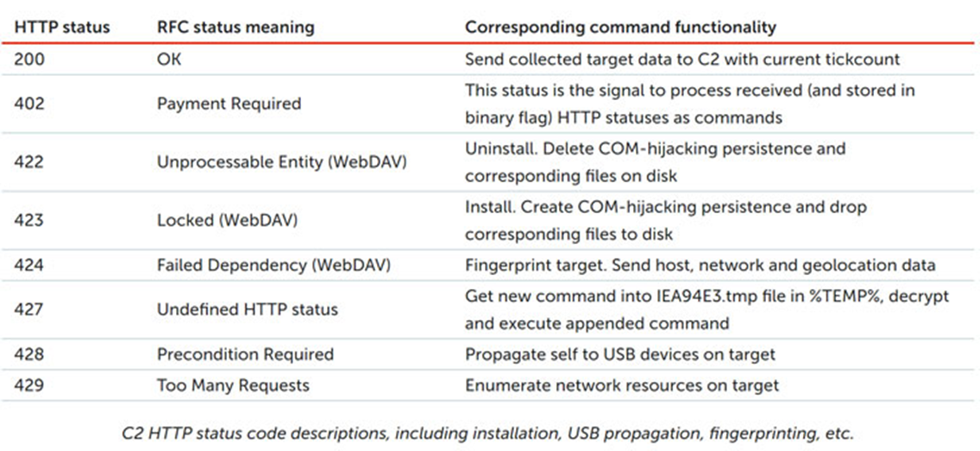Click the "Precondition Required" text

(x=245, y=354)
